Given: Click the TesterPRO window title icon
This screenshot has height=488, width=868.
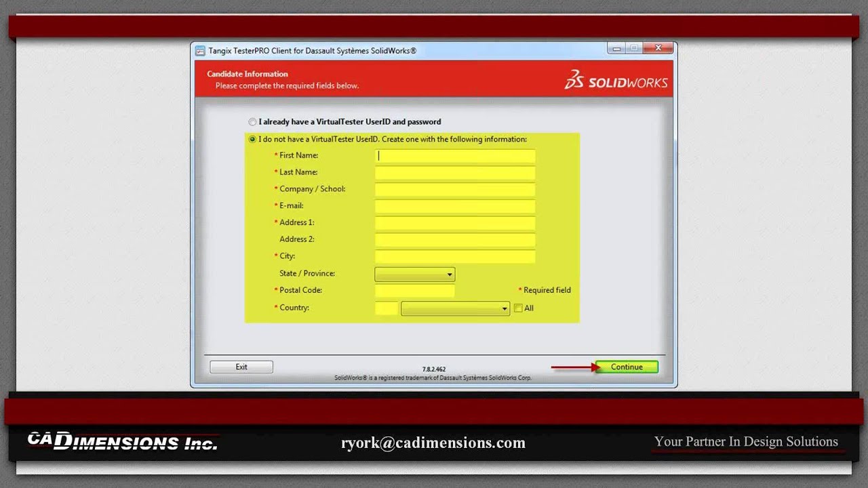Looking at the screenshot, I should point(200,50).
